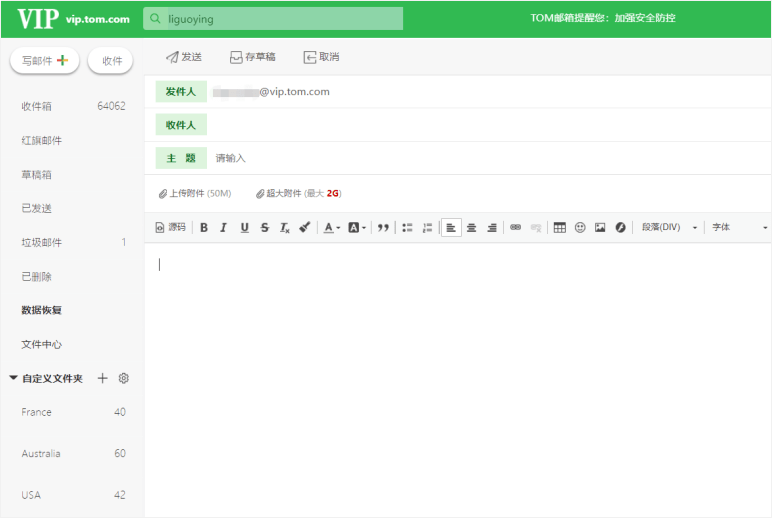Collapse the 自定义文件夹 folder section
The width and height of the screenshot is (773, 519).
point(13,378)
